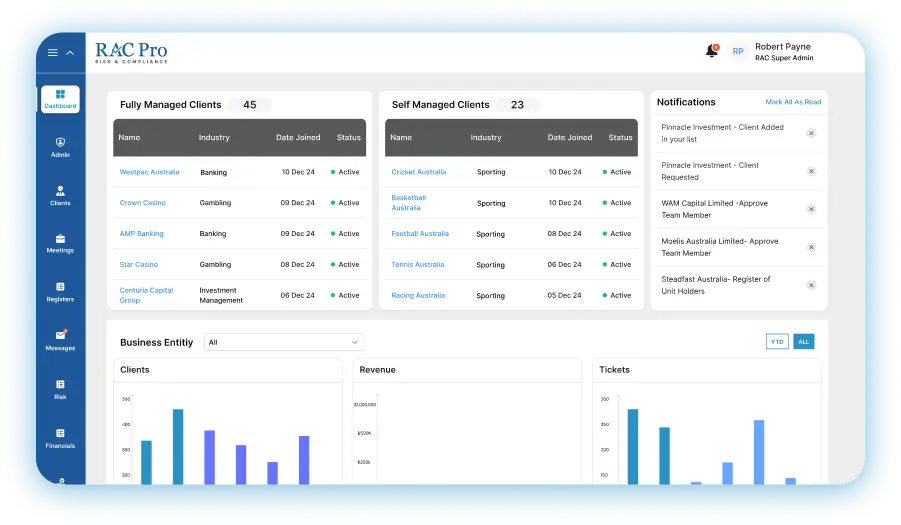The width and height of the screenshot is (901, 525).
Task: Click Robert Payne user name
Action: coord(783,47)
